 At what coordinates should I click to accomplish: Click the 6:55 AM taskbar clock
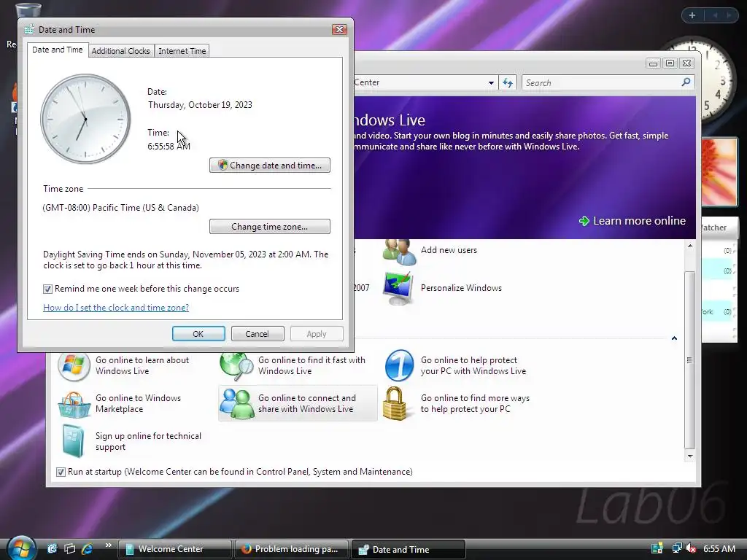pyautogui.click(x=719, y=548)
